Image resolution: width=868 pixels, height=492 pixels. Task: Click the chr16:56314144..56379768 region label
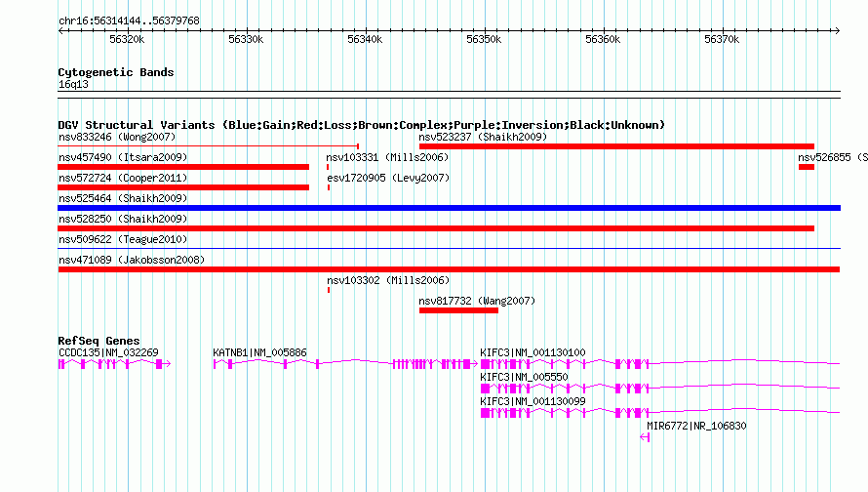[x=129, y=20]
